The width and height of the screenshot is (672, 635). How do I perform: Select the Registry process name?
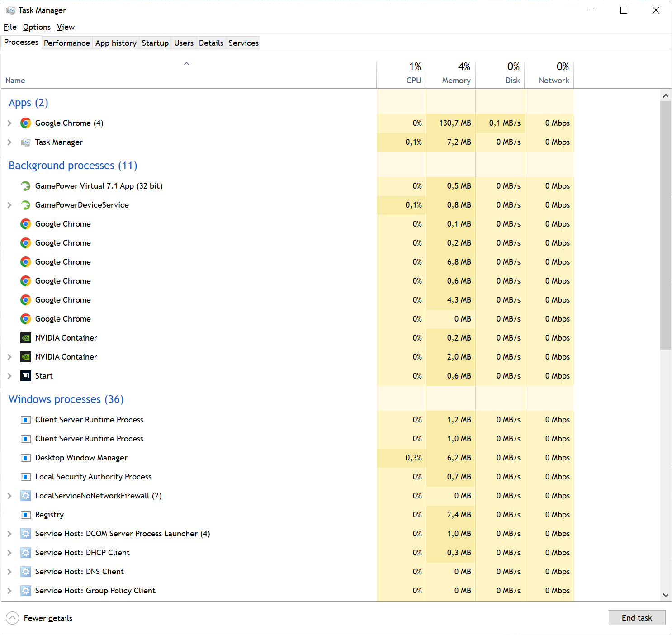(49, 515)
